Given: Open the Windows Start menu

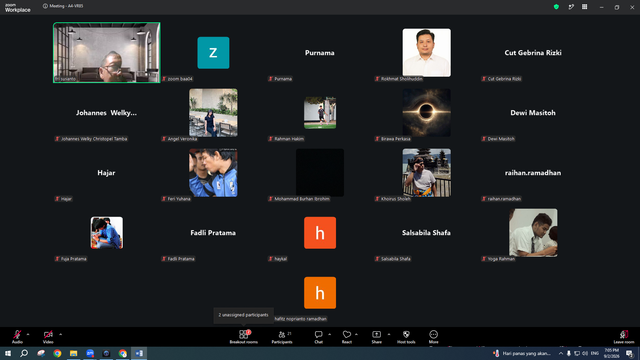Looking at the screenshot, I should [8, 353].
